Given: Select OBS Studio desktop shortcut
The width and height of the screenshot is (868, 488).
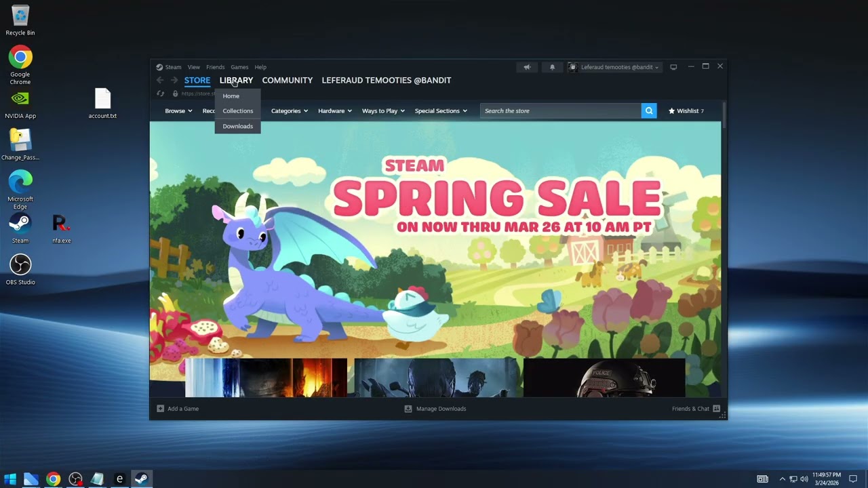Looking at the screenshot, I should 20,270.
